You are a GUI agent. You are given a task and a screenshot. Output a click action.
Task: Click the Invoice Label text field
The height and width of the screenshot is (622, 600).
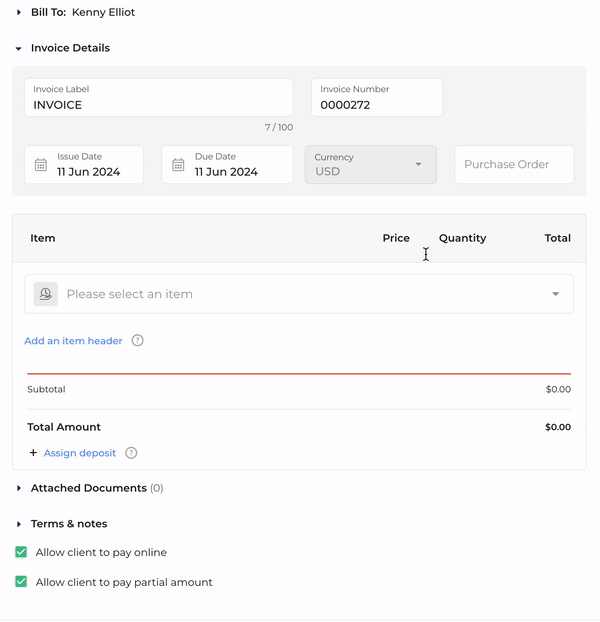click(x=158, y=104)
